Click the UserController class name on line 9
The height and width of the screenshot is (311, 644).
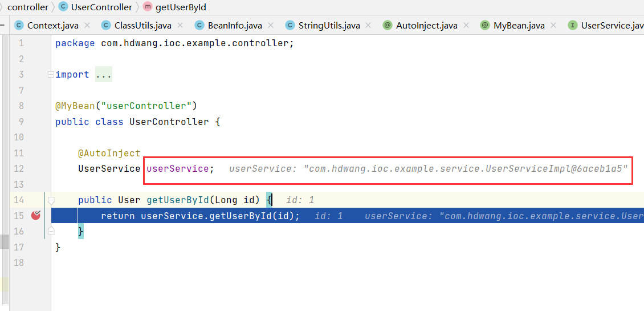pos(169,122)
